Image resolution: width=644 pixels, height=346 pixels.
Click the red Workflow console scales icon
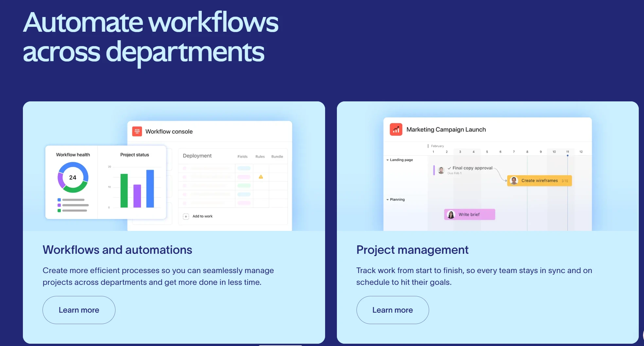[x=137, y=131]
